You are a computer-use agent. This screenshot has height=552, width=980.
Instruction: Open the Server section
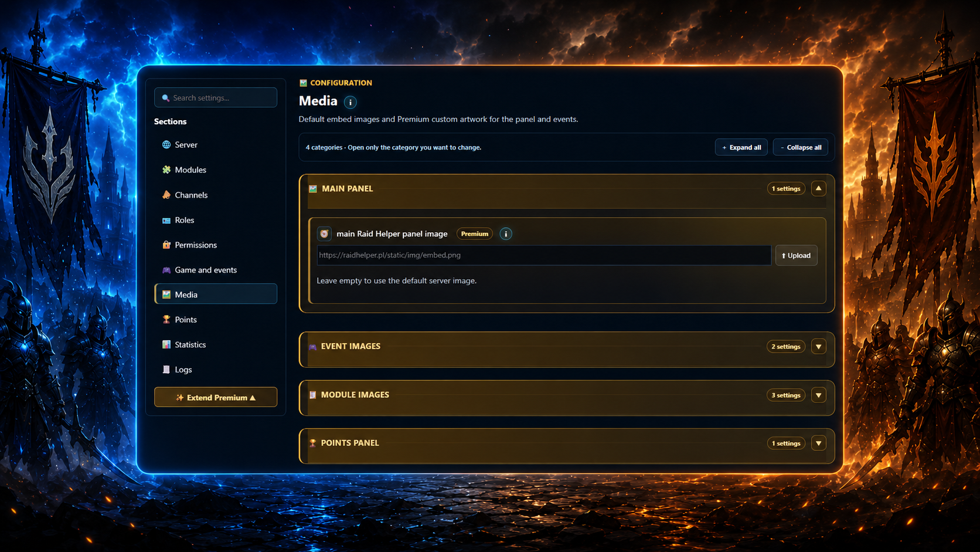(216, 145)
